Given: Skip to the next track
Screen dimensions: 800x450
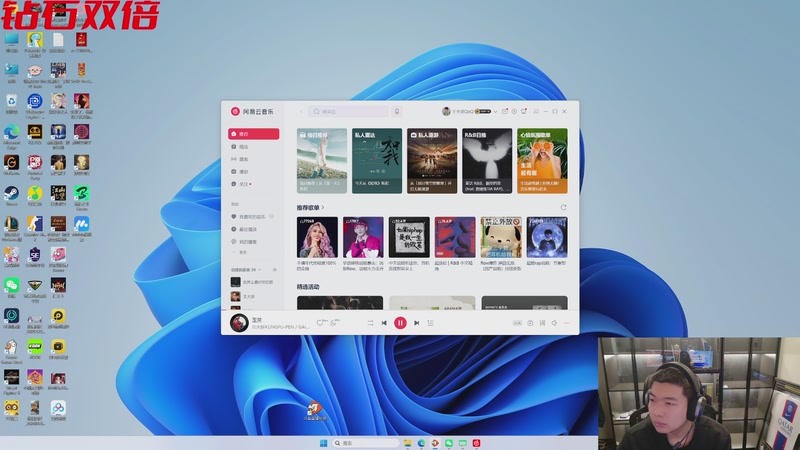Looking at the screenshot, I should click(416, 323).
